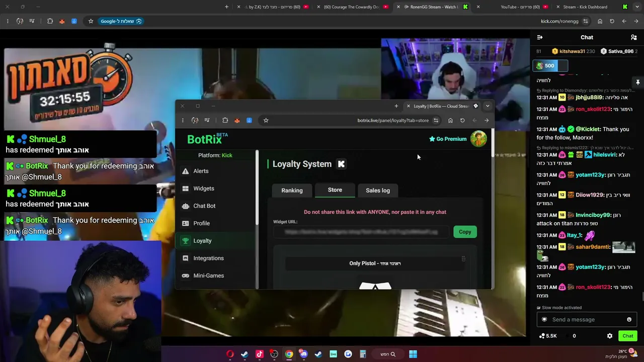This screenshot has height=362, width=644.
Task: Click the BotRix BETA logo
Action: click(207, 139)
